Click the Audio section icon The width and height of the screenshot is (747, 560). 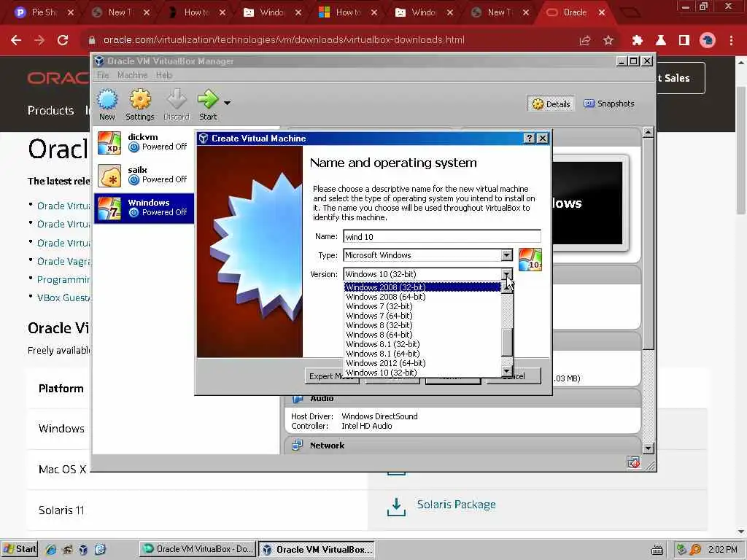(x=298, y=398)
